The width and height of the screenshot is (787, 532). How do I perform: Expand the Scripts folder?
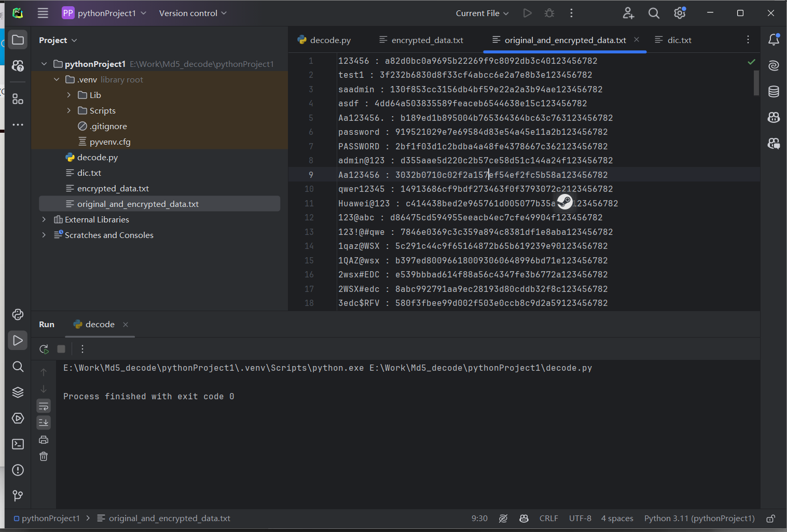click(69, 110)
